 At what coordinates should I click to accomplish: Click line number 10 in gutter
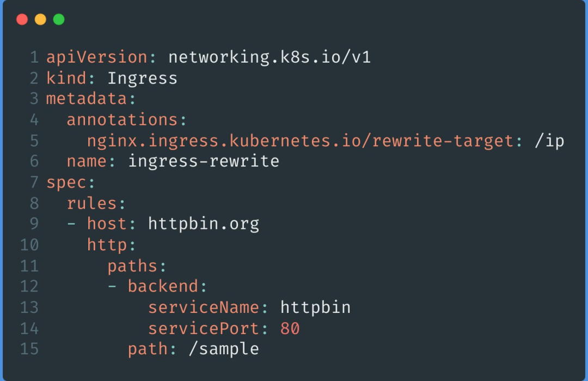click(29, 245)
